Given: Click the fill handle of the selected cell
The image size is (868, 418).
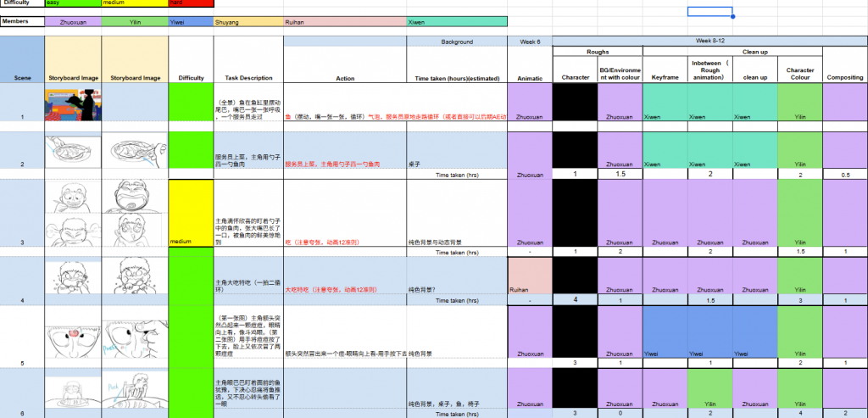Looking at the screenshot, I should [x=732, y=17].
